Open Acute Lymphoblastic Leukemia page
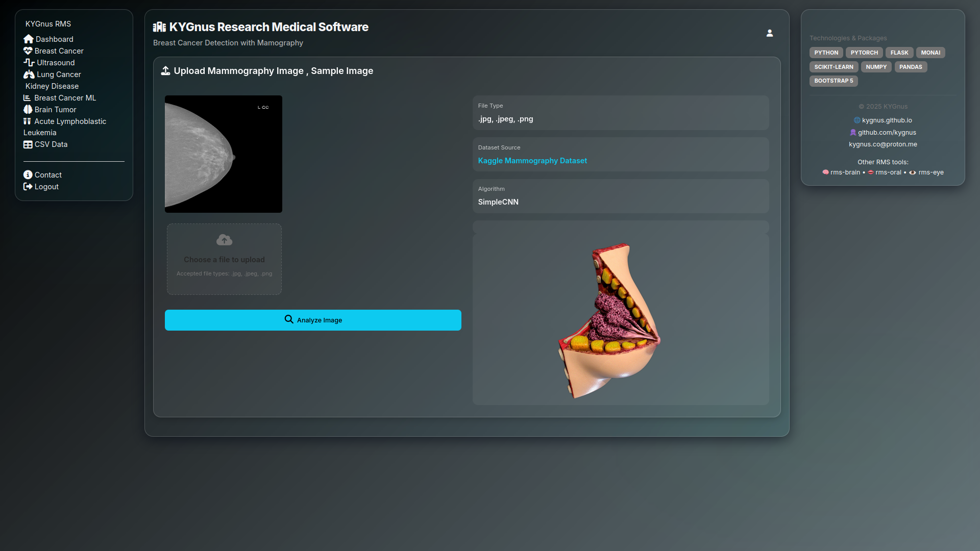The height and width of the screenshot is (551, 980). (70, 121)
